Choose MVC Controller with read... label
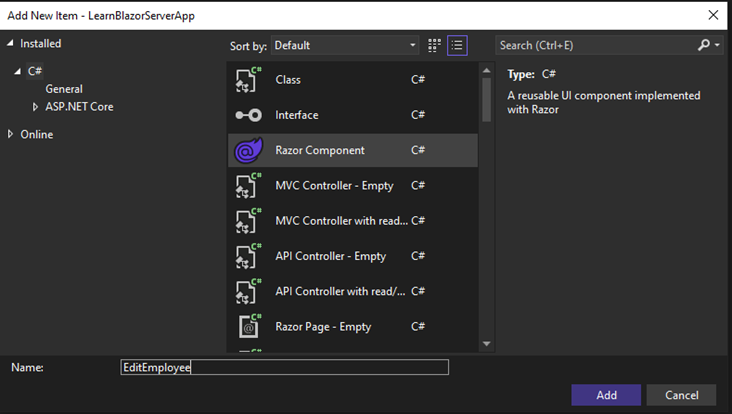 click(342, 221)
